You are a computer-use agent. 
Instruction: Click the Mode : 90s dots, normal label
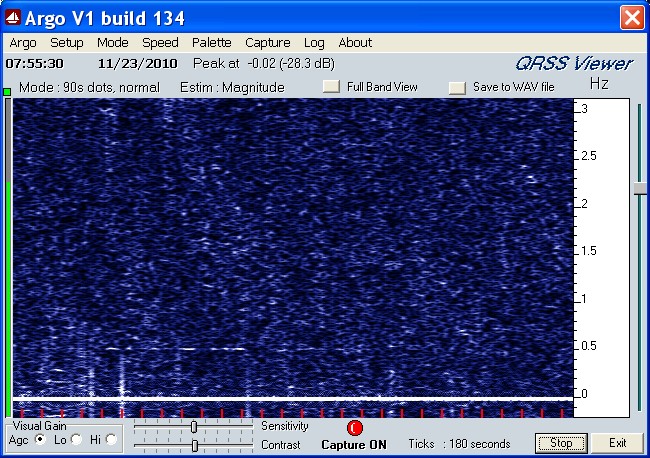point(89,87)
